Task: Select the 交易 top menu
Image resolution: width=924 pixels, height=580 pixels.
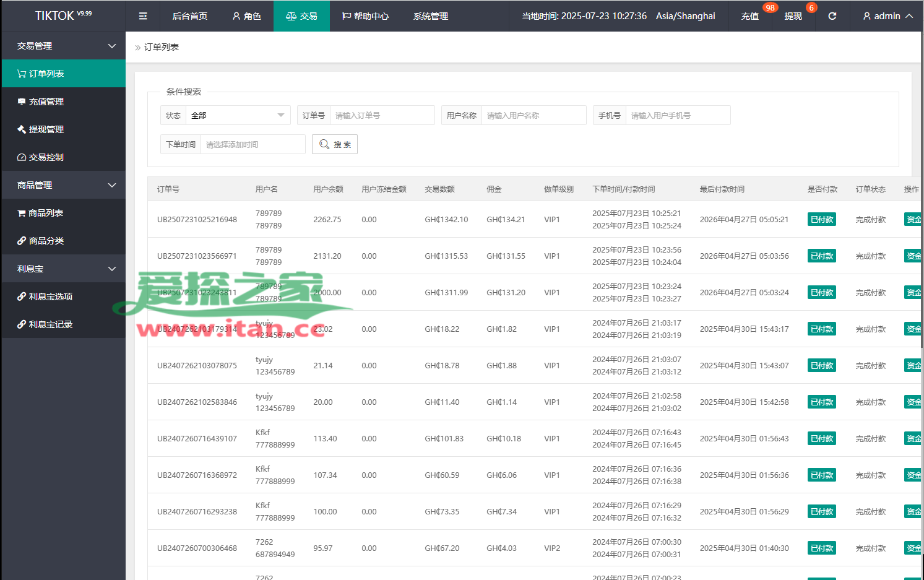Action: click(302, 16)
